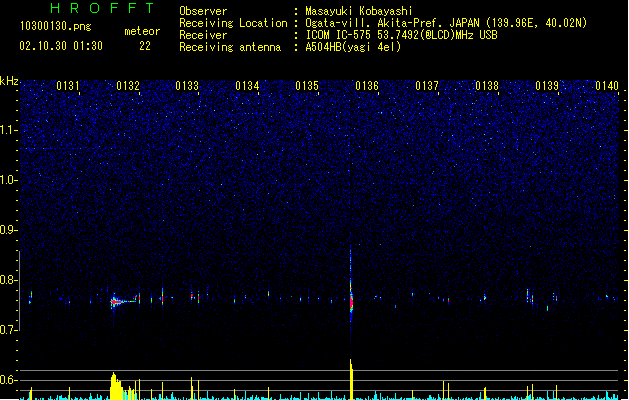Click the 0.9 kHz frequency label

pyautogui.click(x=8, y=230)
